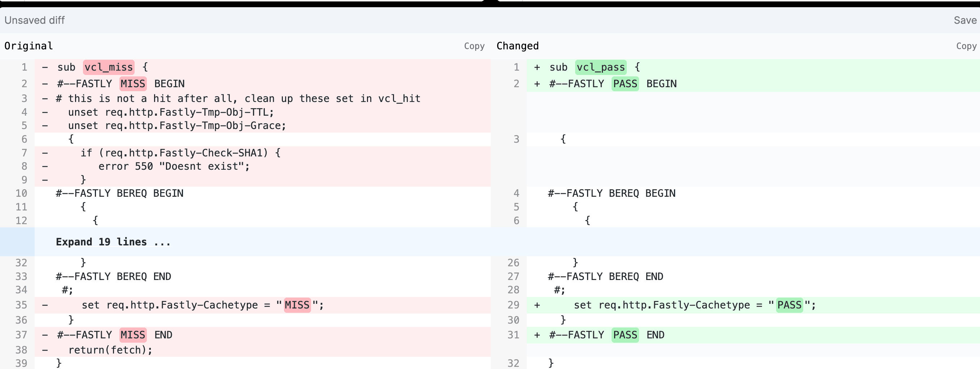
Task: Click line number 31 in Changed
Action: tap(513, 335)
